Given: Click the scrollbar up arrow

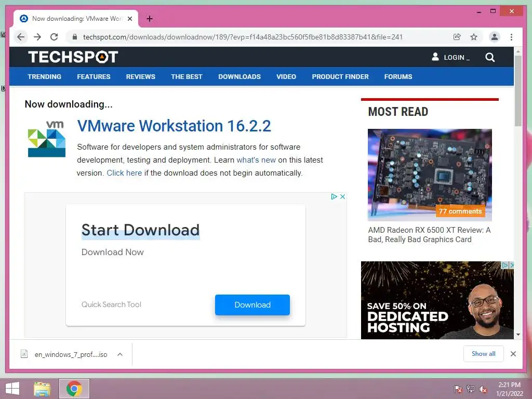Looking at the screenshot, I should (x=518, y=51).
